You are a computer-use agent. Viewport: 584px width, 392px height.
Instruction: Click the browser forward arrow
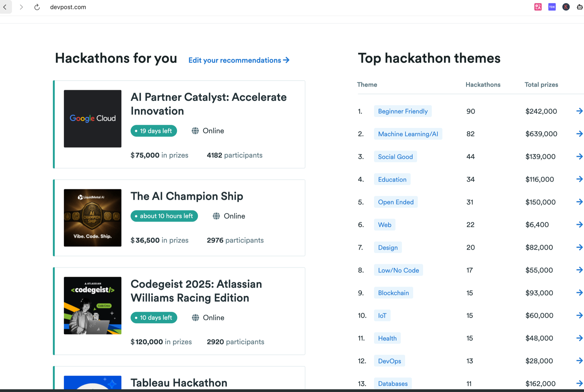pos(21,7)
